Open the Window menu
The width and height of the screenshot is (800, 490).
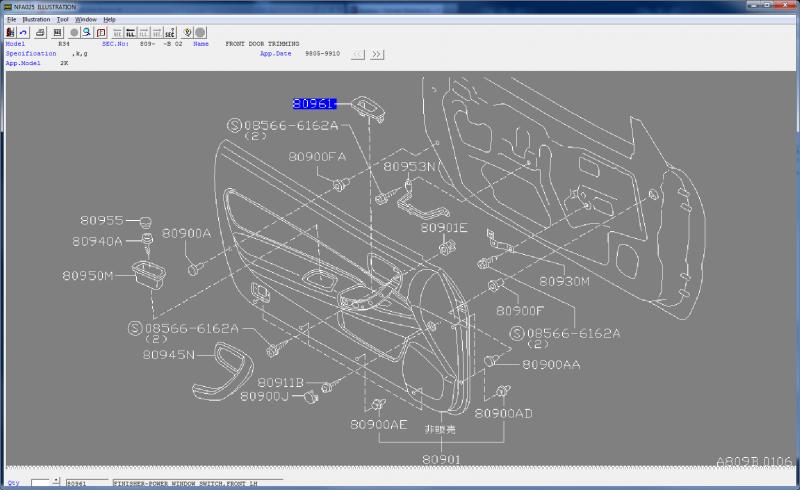(86, 19)
